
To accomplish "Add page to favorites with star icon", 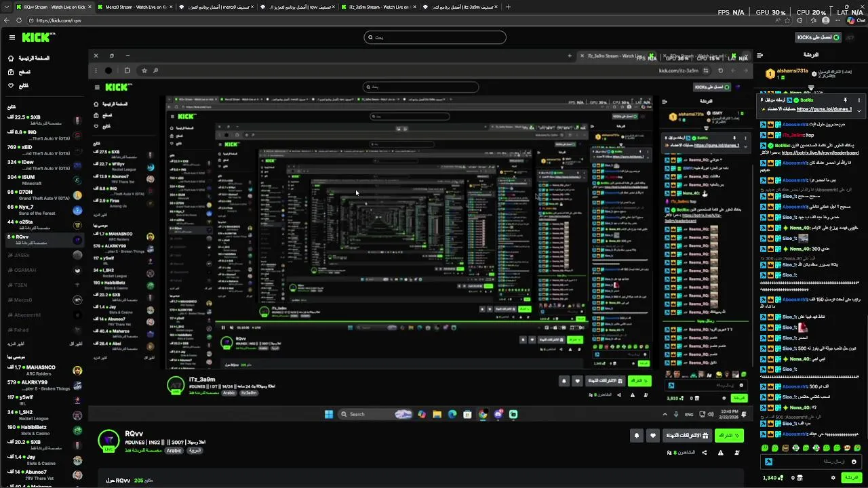I will pos(788,20).
